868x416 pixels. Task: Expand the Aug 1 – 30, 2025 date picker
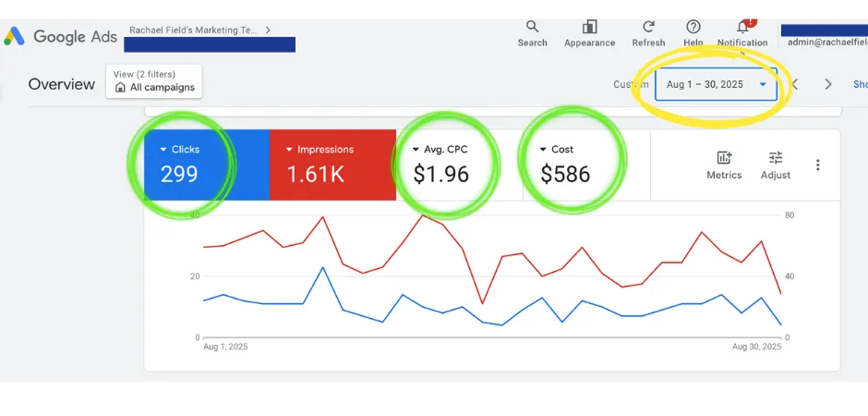tap(716, 84)
